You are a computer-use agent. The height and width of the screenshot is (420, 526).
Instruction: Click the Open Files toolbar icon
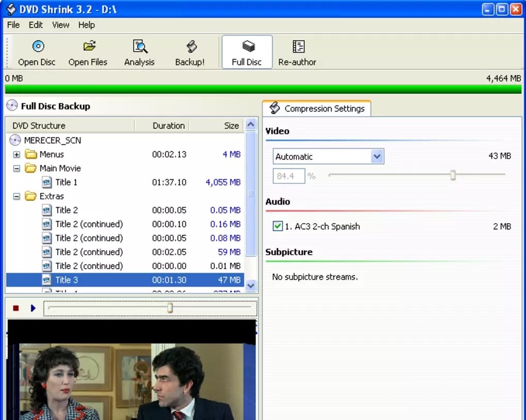click(x=87, y=51)
